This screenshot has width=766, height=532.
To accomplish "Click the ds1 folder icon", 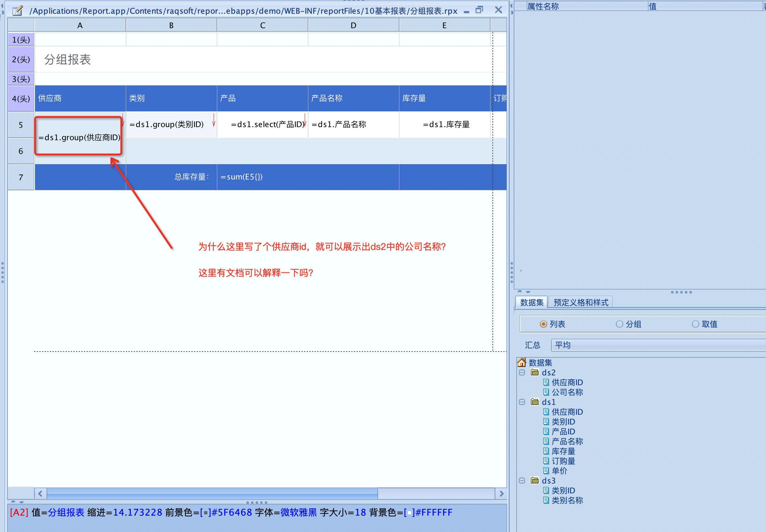I will [535, 402].
